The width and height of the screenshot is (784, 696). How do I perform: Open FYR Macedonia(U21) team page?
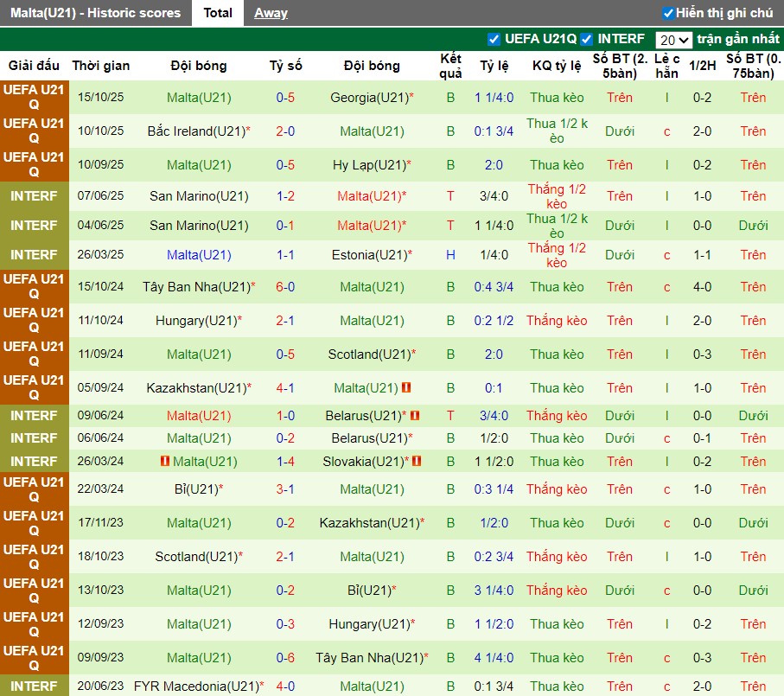click(196, 686)
